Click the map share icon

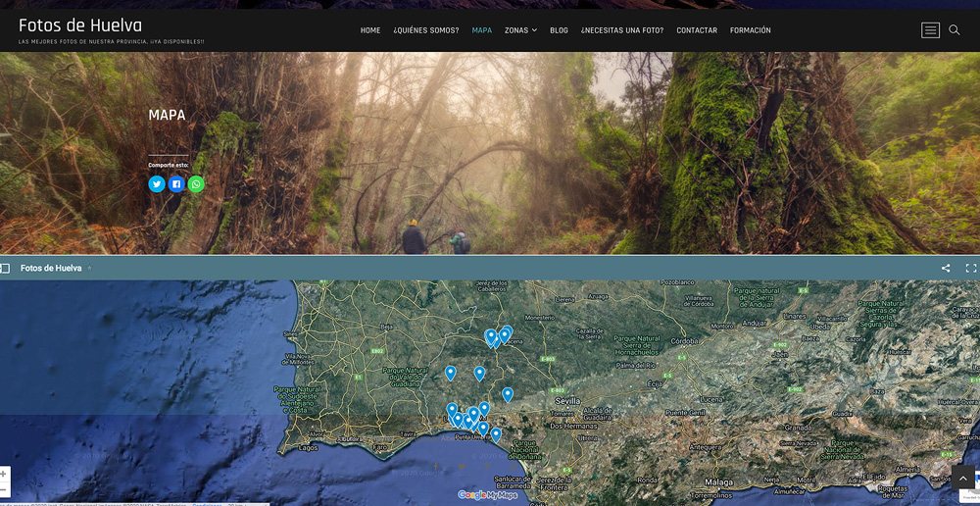coord(946,269)
